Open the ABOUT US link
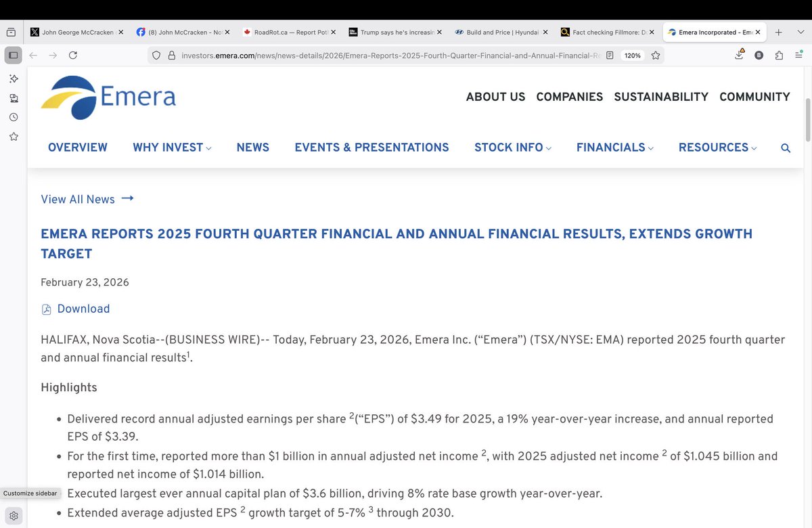The image size is (812, 528). [x=495, y=97]
